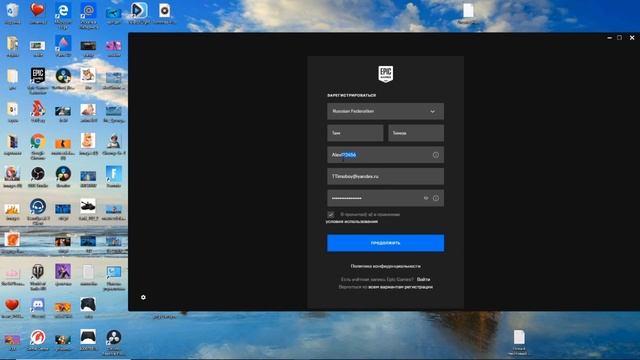This screenshot has width=640, height=360.
Task: Select the blue headset TeamSpeak desktop icon
Action: pyautogui.click(x=38, y=211)
